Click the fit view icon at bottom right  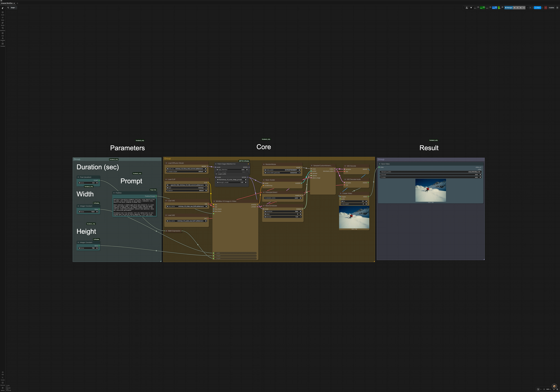544,389
